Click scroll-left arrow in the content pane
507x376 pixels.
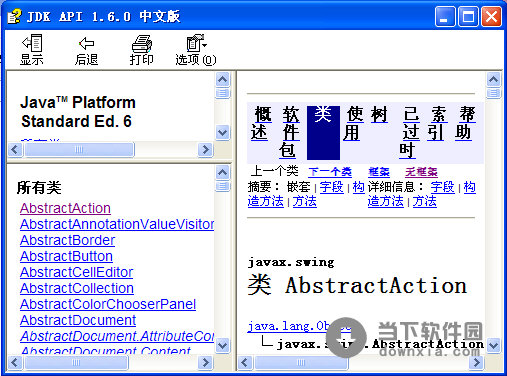(246, 362)
